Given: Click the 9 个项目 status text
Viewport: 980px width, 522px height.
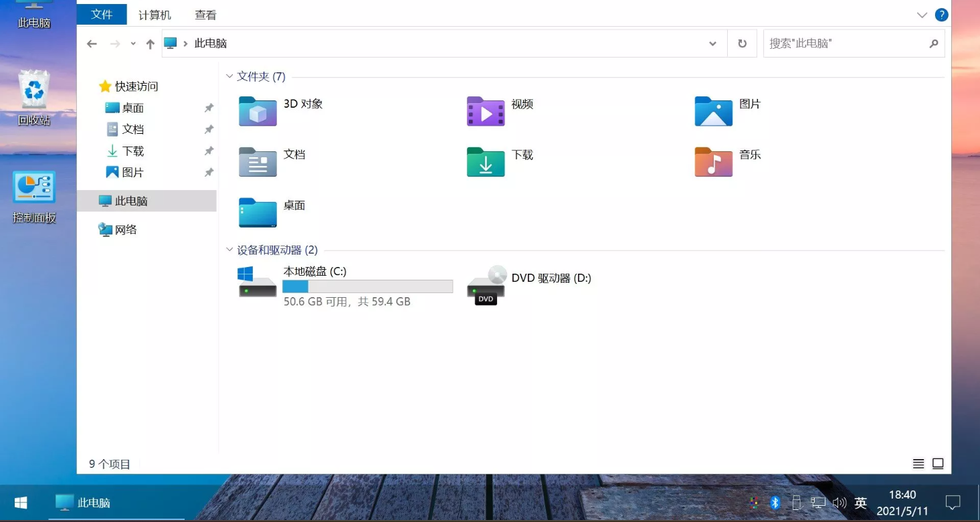Looking at the screenshot, I should point(110,464).
